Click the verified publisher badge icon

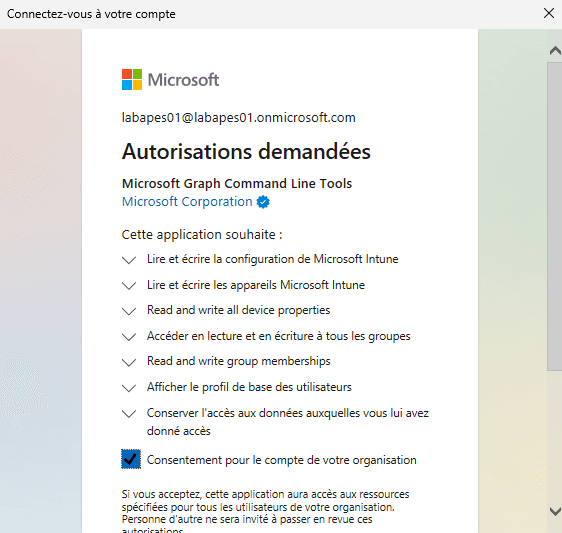[263, 202]
